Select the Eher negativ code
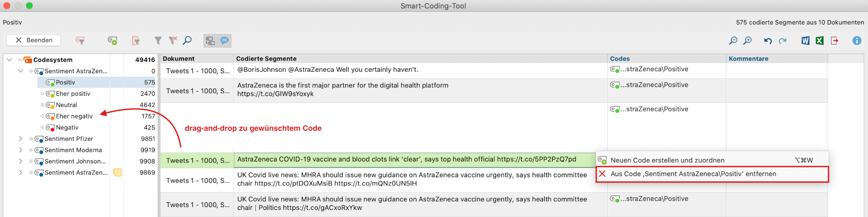 pyautogui.click(x=74, y=116)
